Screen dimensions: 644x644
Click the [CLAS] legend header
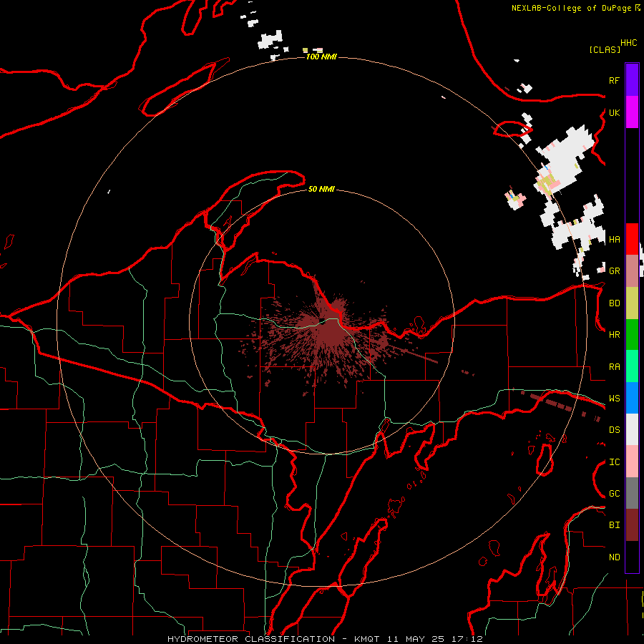605,49
